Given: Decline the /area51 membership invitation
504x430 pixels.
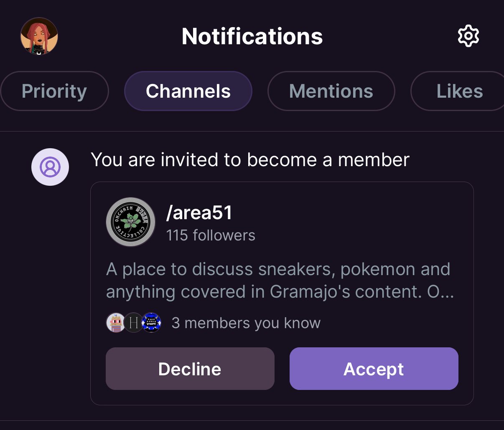Looking at the screenshot, I should [x=190, y=369].
